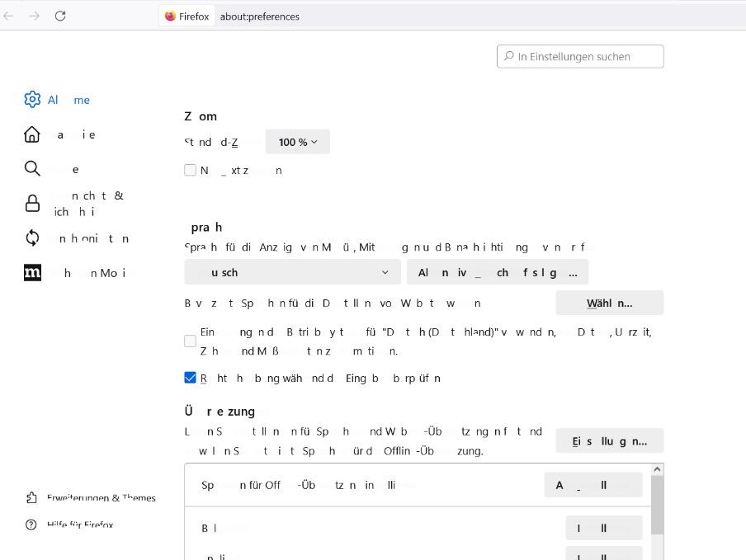
Task: Toggle the zoom text only checkbox under Zoom
Action: pos(191,170)
